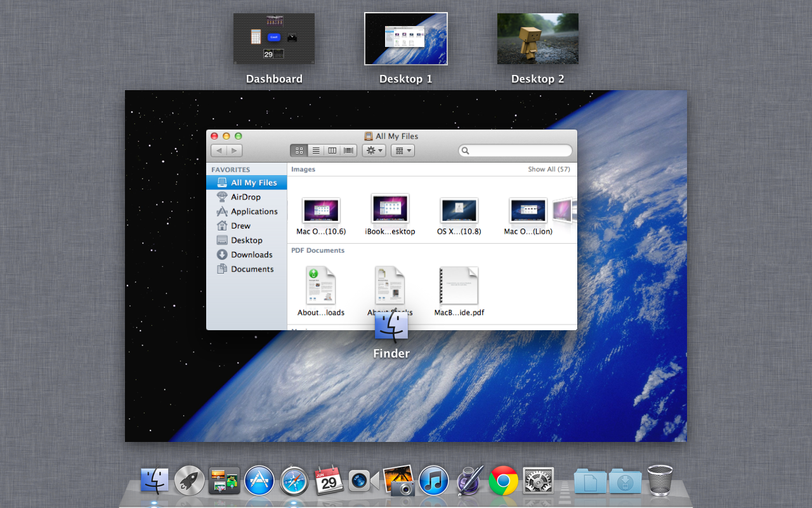
Task: Open Documents in Finder sidebar
Action: pyautogui.click(x=247, y=269)
